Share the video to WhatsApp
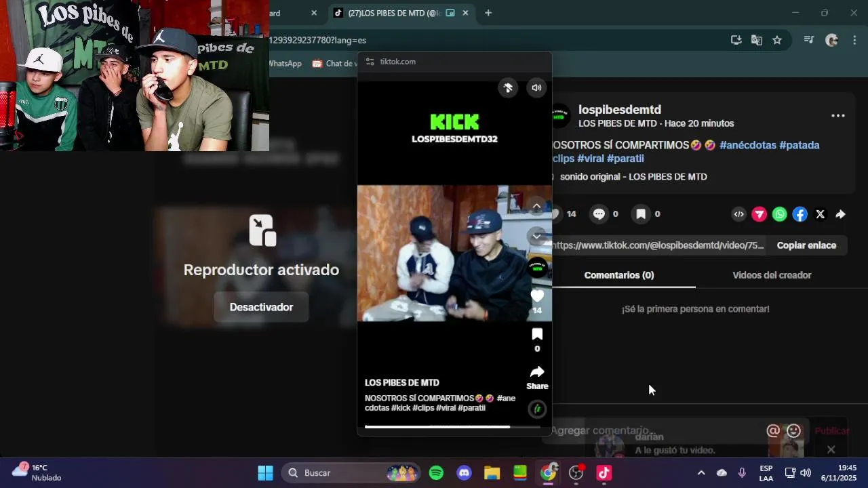 click(780, 214)
